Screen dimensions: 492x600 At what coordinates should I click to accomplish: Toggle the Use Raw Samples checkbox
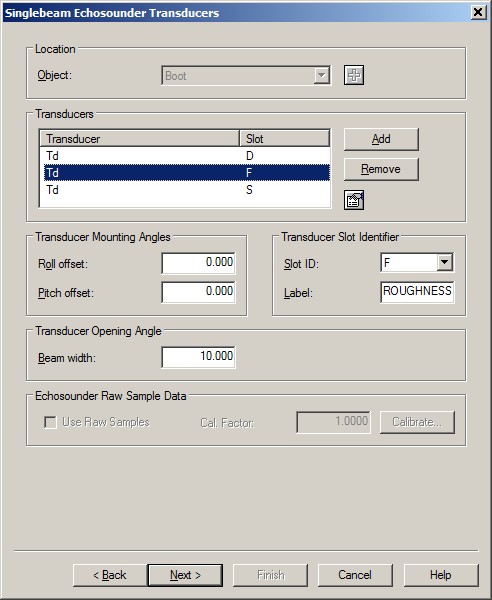click(51, 422)
